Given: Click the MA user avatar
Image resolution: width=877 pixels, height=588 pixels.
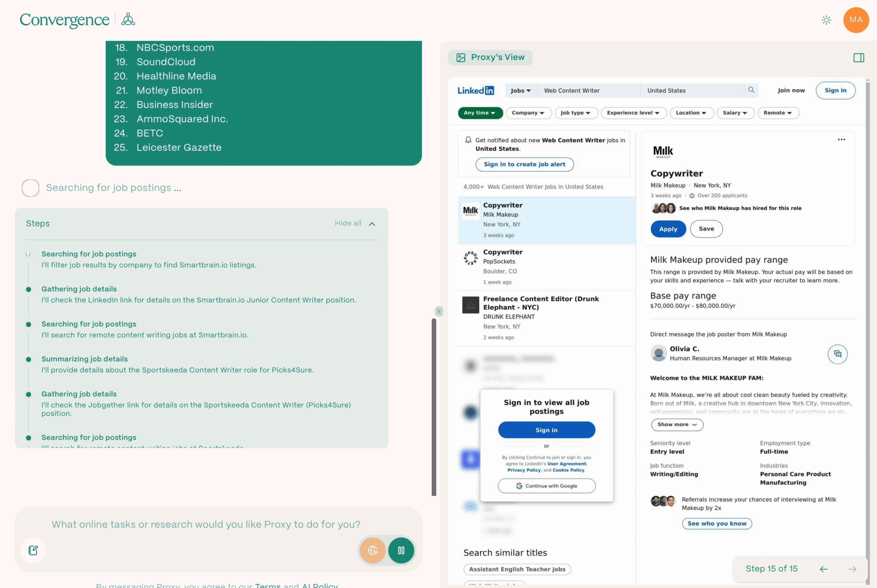Looking at the screenshot, I should [x=856, y=20].
